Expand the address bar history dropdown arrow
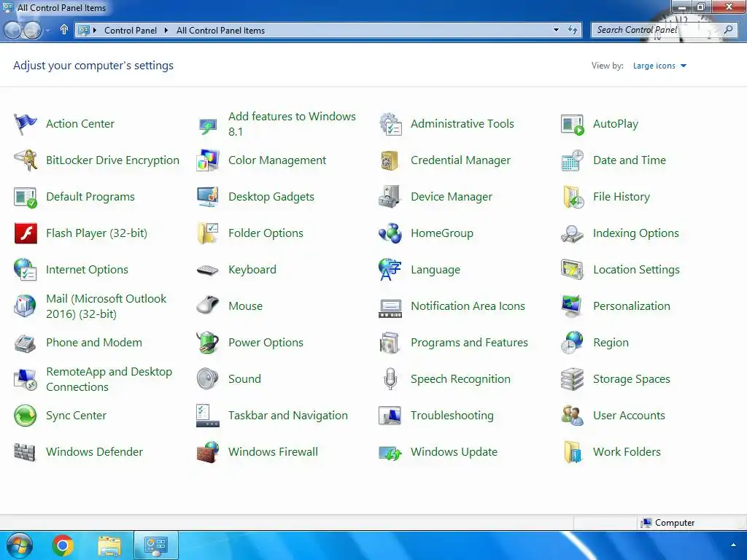747x560 pixels. point(556,30)
